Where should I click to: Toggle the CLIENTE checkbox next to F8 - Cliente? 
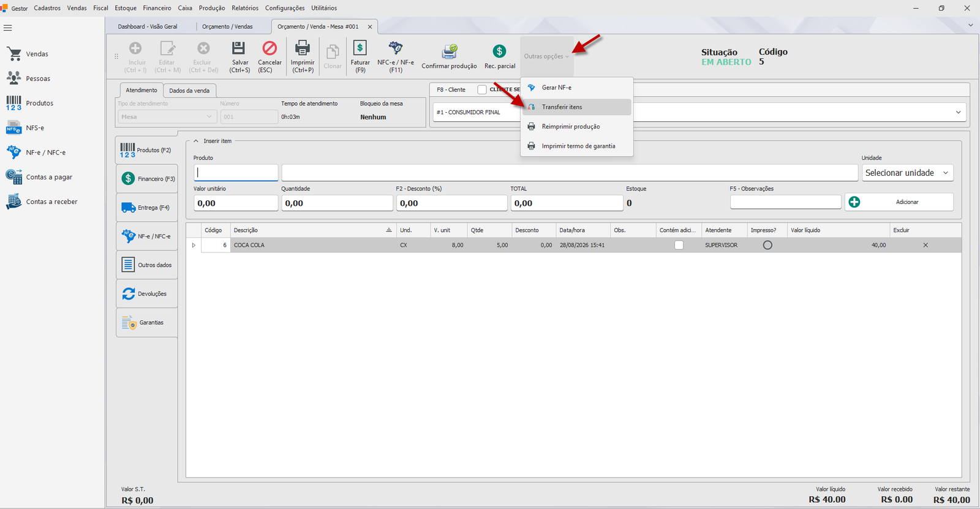pos(482,89)
